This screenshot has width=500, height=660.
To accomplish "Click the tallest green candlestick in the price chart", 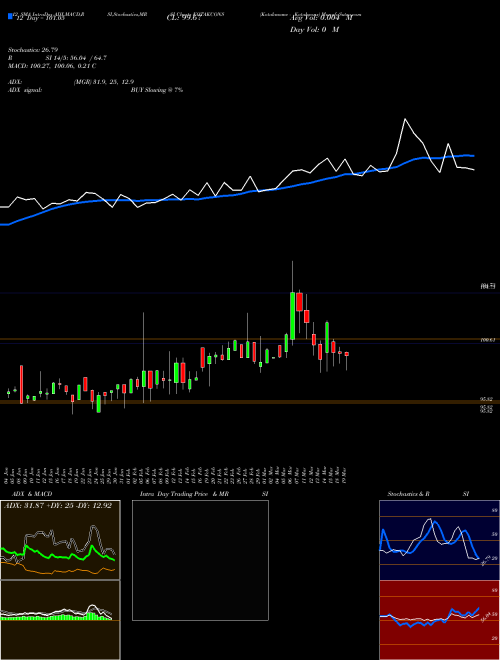I will (292, 315).
